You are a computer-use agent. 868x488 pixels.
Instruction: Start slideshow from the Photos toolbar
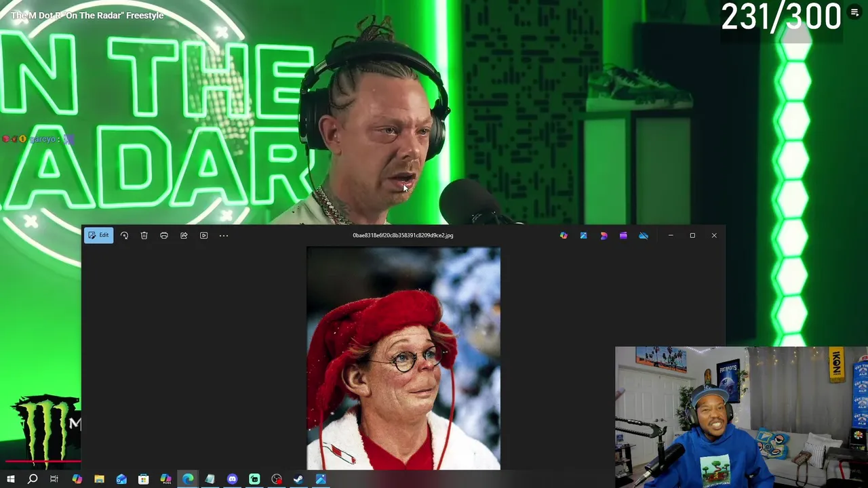pos(203,235)
